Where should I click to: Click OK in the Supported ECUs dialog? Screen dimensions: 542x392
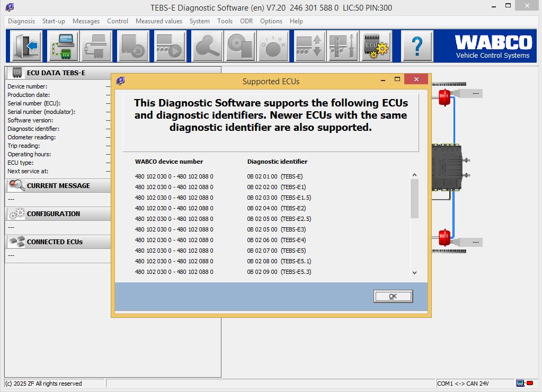(393, 296)
